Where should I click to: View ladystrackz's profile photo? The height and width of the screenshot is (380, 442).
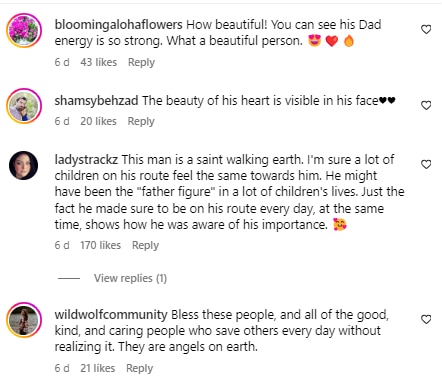click(x=24, y=165)
